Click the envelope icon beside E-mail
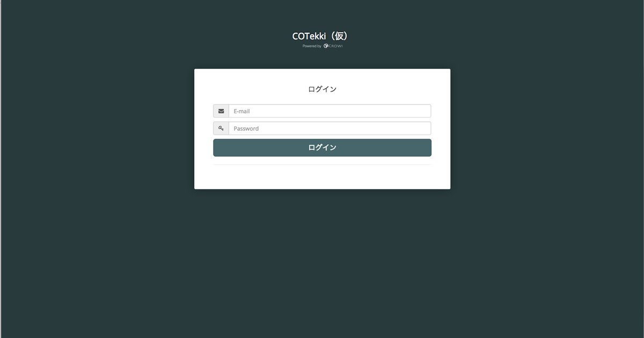644x338 pixels. coord(221,111)
